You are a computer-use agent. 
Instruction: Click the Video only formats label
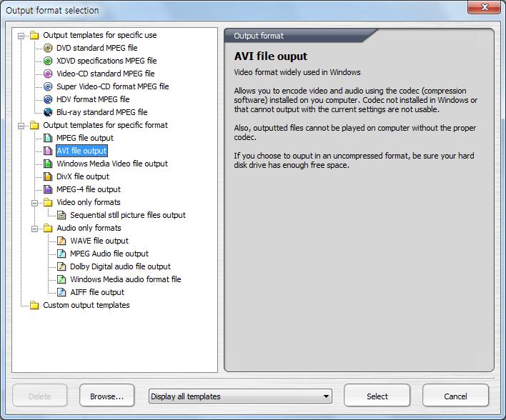pyautogui.click(x=89, y=202)
